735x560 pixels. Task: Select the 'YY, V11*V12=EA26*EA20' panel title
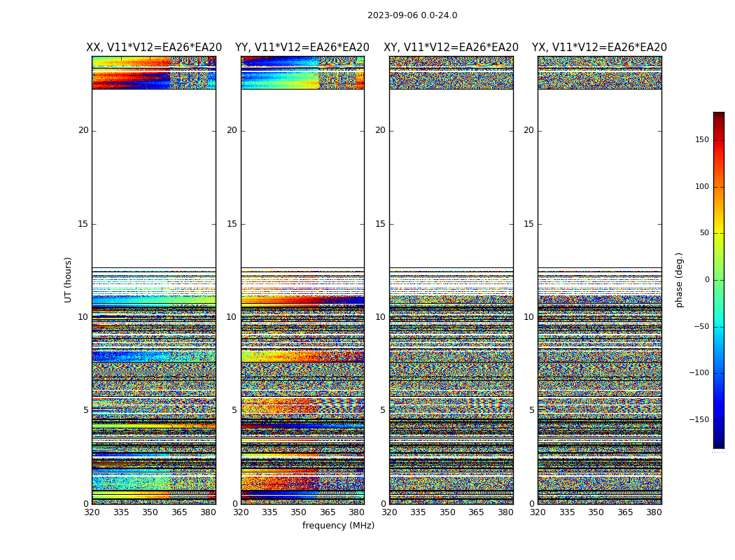[302, 48]
